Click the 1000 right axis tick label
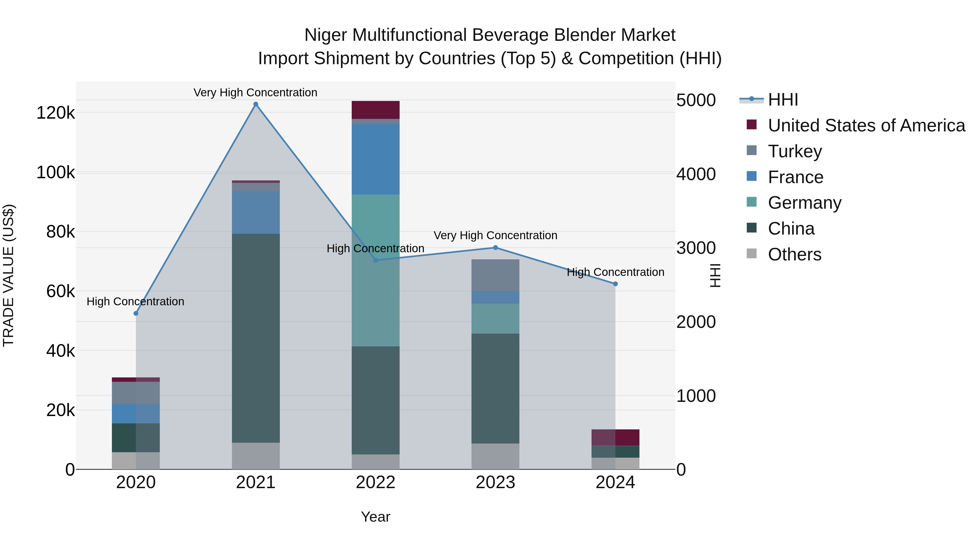This screenshot has width=980, height=551. 696,396
